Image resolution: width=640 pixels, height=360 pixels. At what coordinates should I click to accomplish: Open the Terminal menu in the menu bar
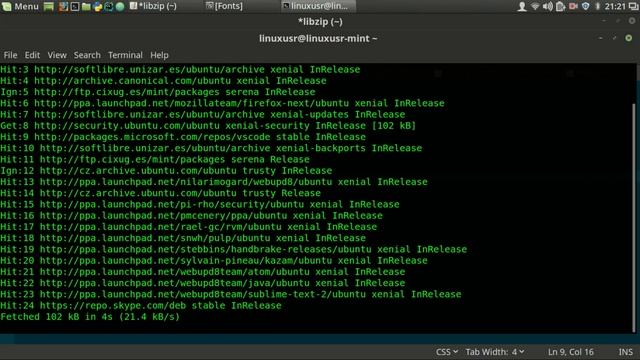click(x=125, y=55)
